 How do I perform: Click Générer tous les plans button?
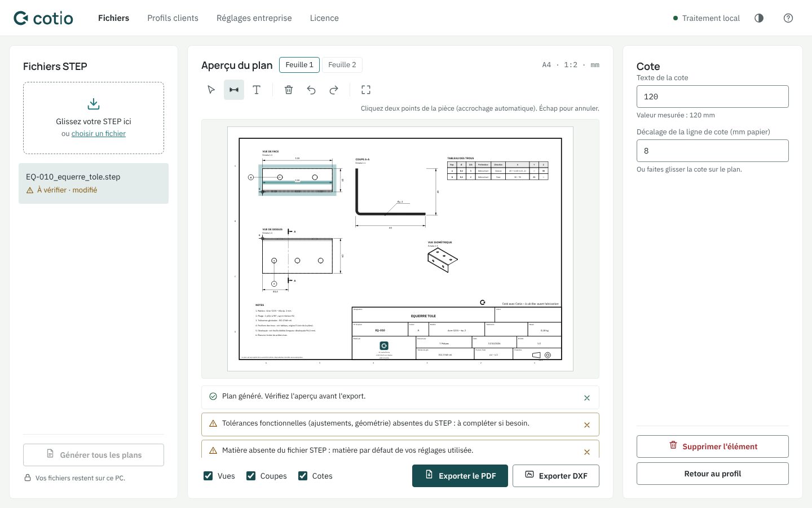pyautogui.click(x=94, y=455)
